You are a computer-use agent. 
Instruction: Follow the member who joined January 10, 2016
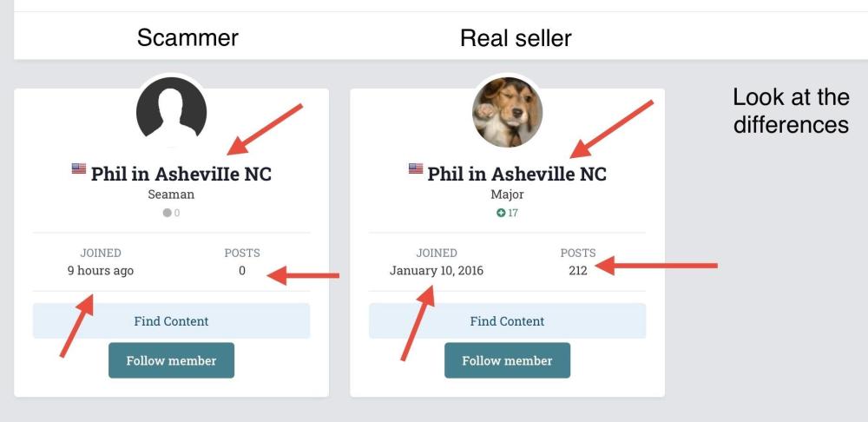tap(507, 360)
